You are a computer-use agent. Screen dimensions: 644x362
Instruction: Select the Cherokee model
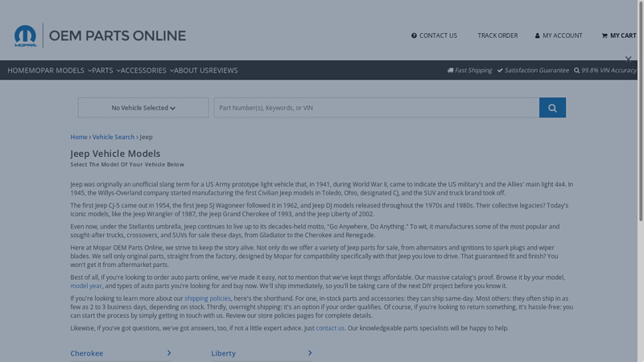click(87, 353)
